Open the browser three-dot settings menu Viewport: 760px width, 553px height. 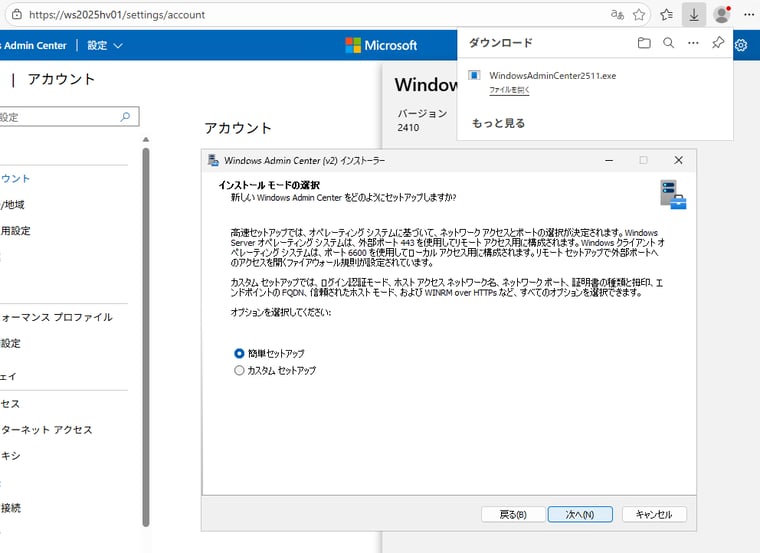click(749, 15)
